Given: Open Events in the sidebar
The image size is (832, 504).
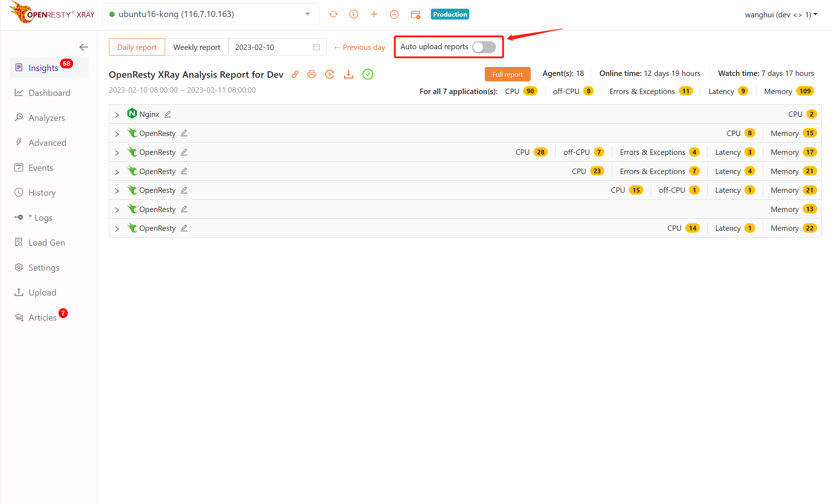Looking at the screenshot, I should (x=49, y=168).
